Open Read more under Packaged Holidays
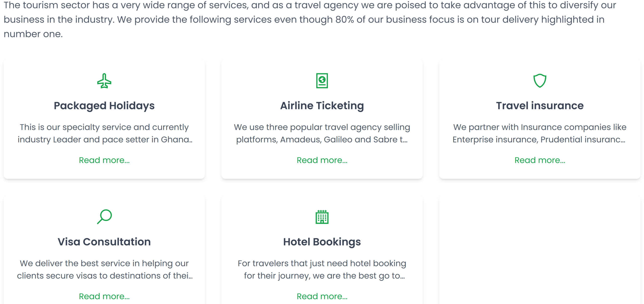644x304 pixels. pyautogui.click(x=104, y=160)
